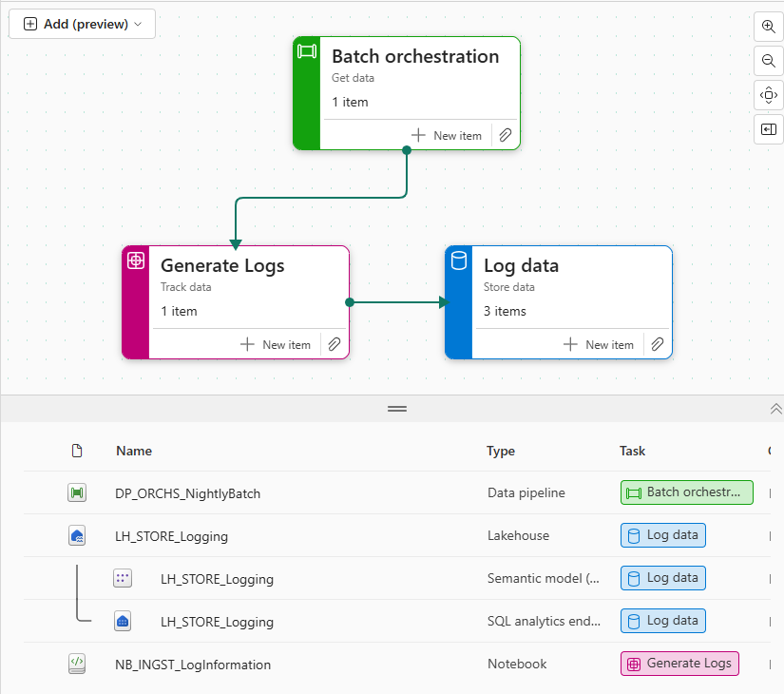This screenshot has width=784, height=694.
Task: Click attach paperclip on Generate Logs card
Action: [335, 345]
